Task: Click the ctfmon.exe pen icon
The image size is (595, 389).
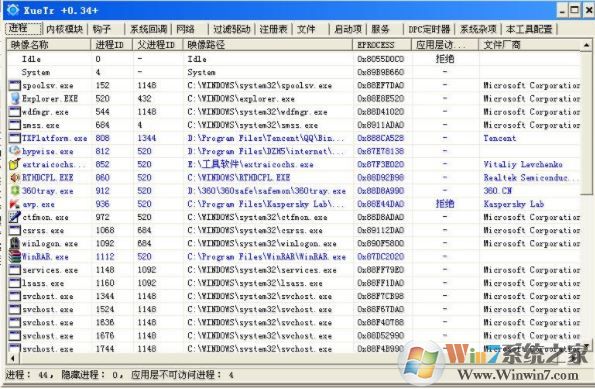Action: pos(15,217)
